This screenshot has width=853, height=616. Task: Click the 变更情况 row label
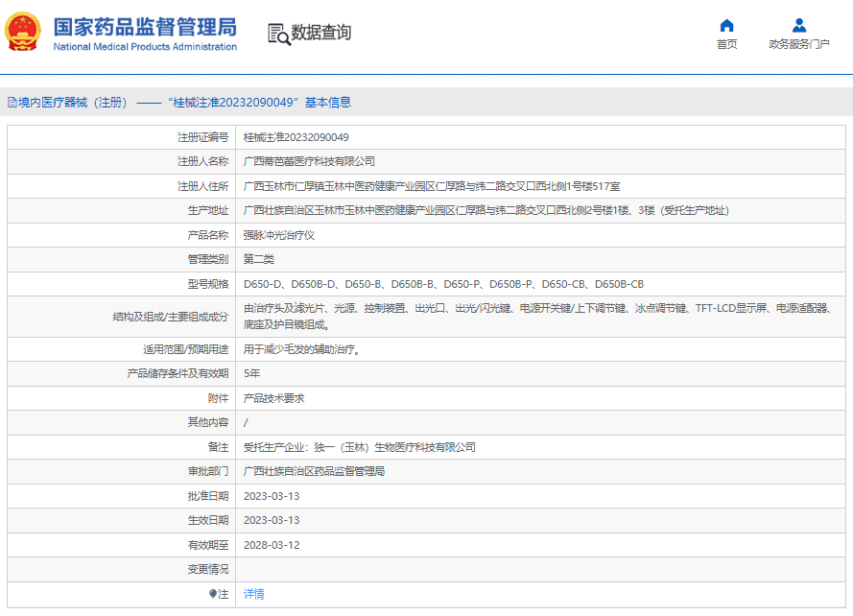pyautogui.click(x=208, y=569)
